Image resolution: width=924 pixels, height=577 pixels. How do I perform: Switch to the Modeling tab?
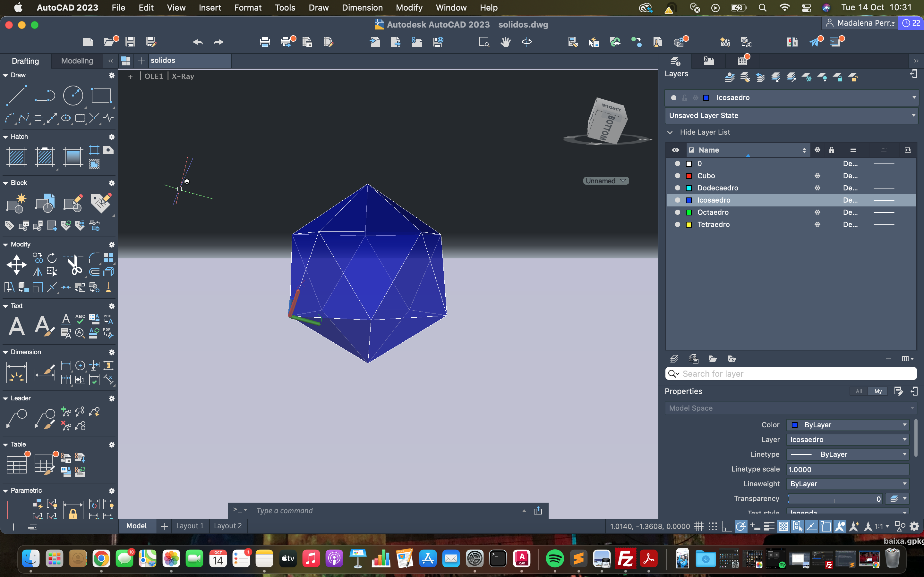(x=77, y=61)
